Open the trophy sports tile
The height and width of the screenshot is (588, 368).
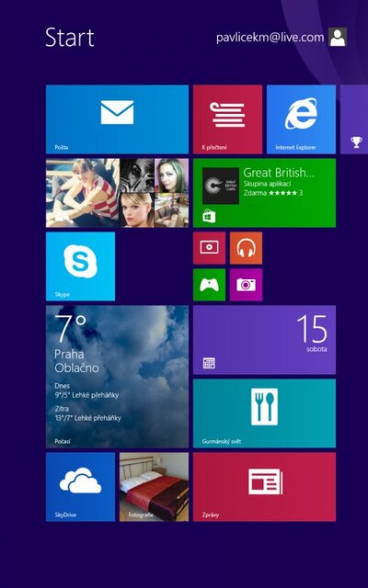point(354,119)
